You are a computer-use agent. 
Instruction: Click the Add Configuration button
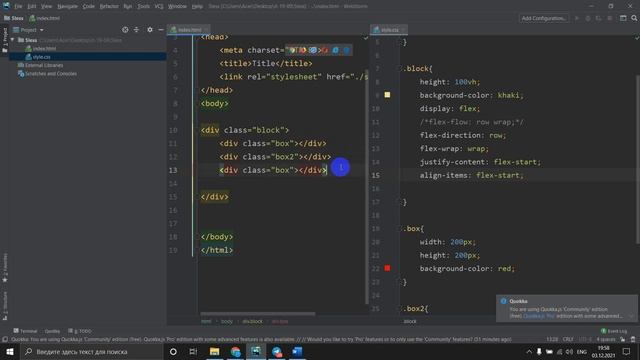(544, 18)
